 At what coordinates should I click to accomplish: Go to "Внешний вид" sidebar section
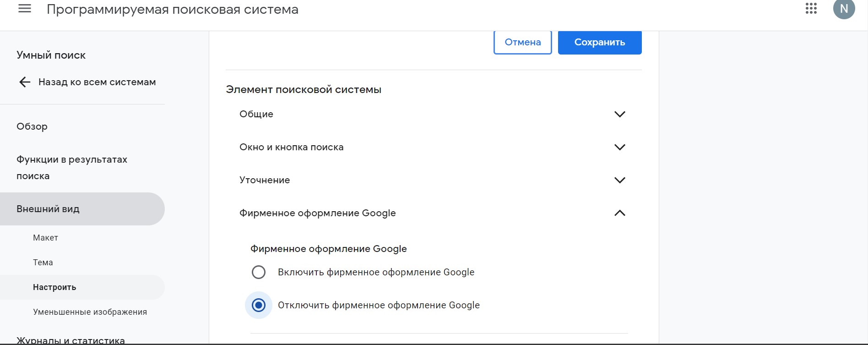pyautogui.click(x=48, y=209)
